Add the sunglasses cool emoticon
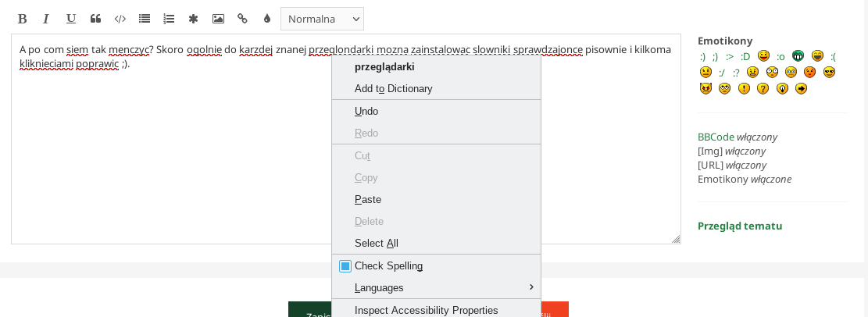Screen dimensions: 868x317 click(x=829, y=72)
